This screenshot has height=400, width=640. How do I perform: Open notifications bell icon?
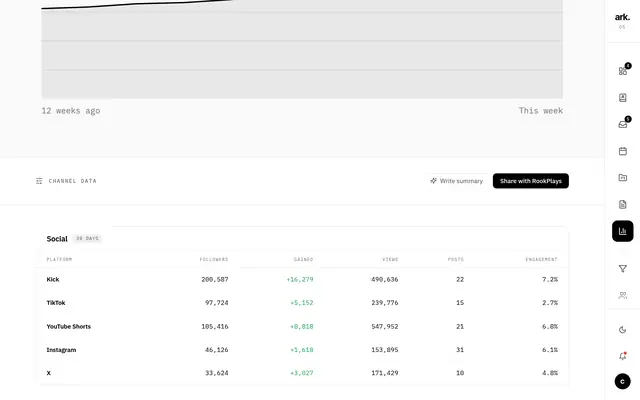pyautogui.click(x=622, y=356)
